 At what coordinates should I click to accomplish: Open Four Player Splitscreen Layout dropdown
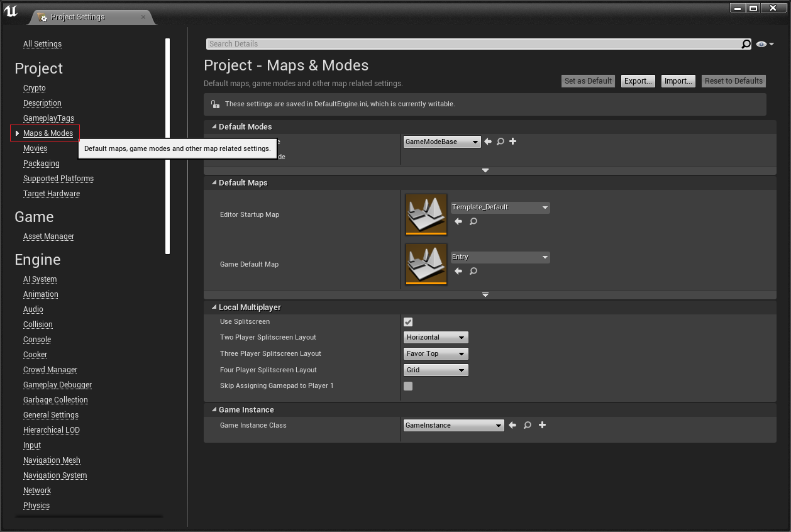(436, 370)
